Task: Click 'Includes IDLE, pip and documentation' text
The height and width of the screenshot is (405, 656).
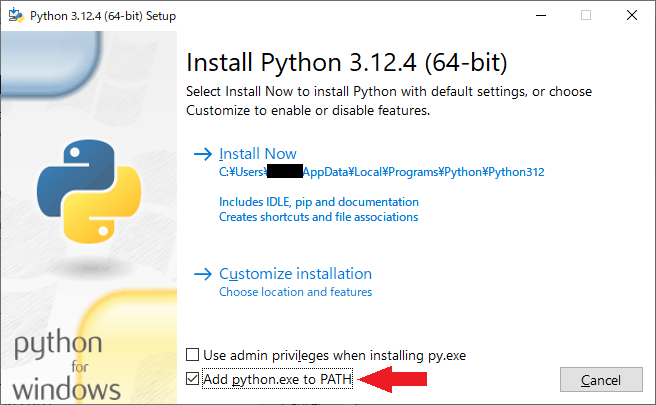Action: pos(319,201)
